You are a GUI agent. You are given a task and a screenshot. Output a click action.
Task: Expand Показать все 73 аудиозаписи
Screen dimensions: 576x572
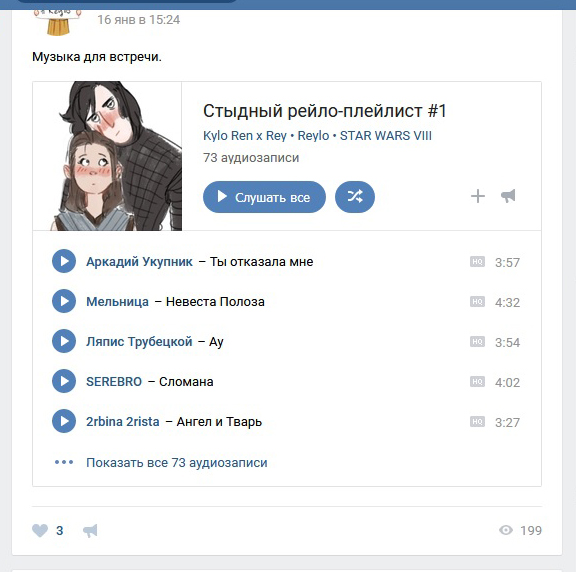coord(177,463)
